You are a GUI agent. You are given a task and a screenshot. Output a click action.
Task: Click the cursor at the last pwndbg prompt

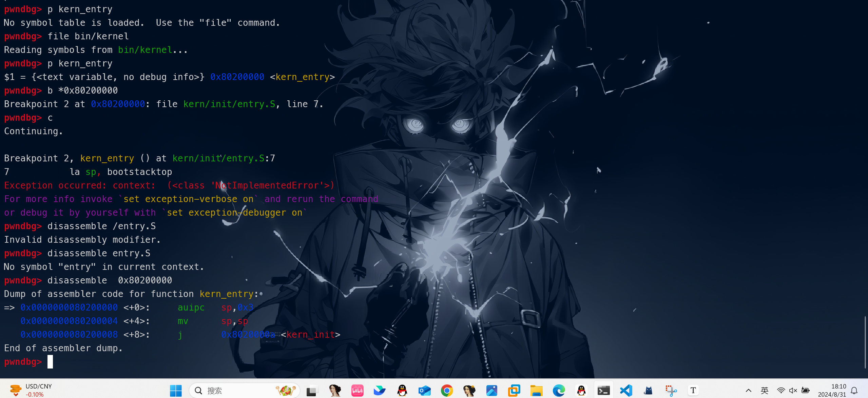tap(50, 362)
